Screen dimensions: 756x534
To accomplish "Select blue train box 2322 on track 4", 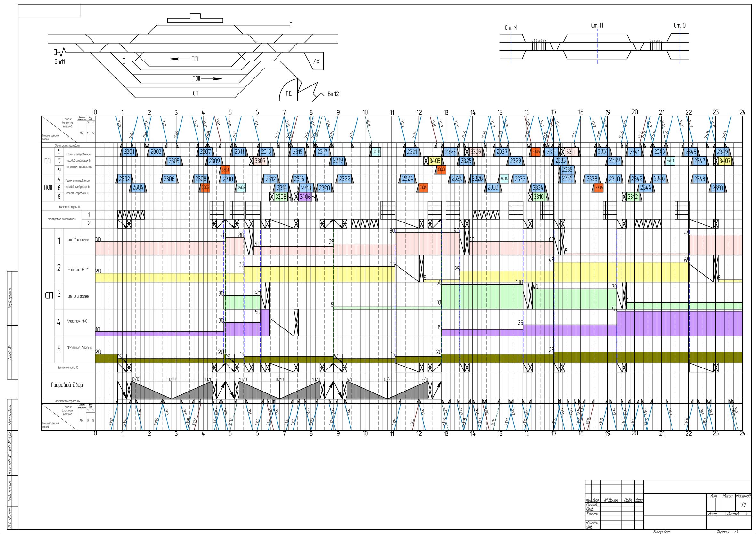I will coord(345,179).
